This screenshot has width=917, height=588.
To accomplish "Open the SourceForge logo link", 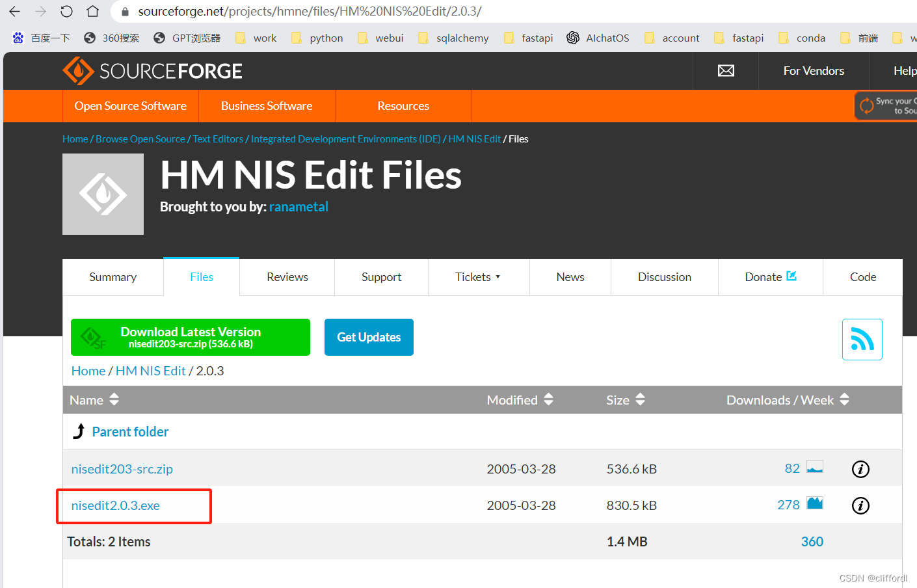I will 152,71.
